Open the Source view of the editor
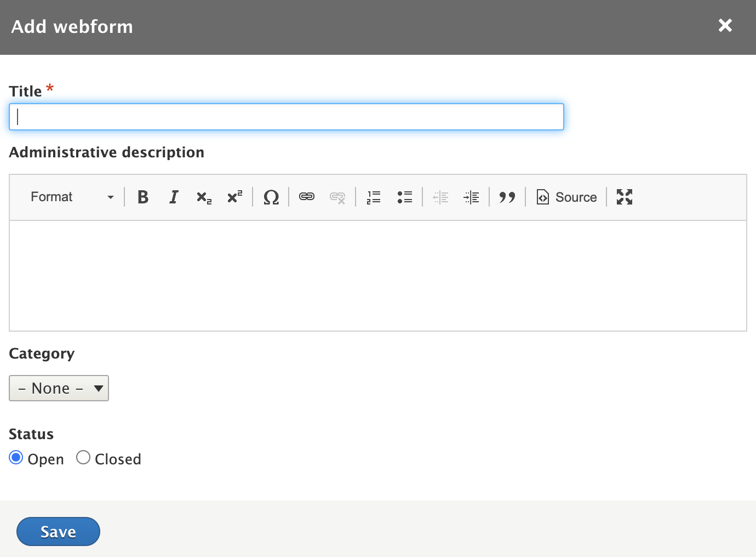This screenshot has height=557, width=756. pyautogui.click(x=566, y=197)
